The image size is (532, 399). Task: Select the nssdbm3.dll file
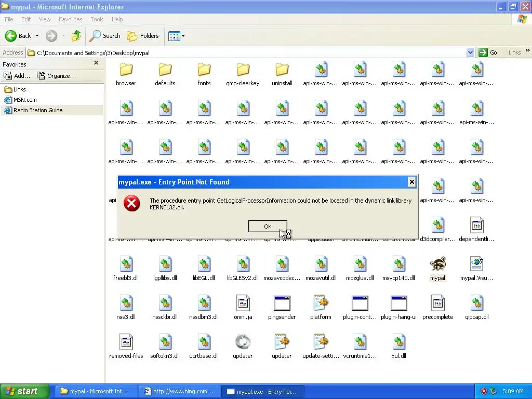(x=204, y=308)
